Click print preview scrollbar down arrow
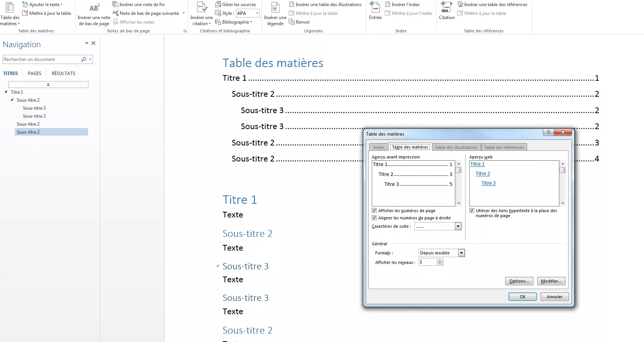644x342 pixels. [458, 203]
